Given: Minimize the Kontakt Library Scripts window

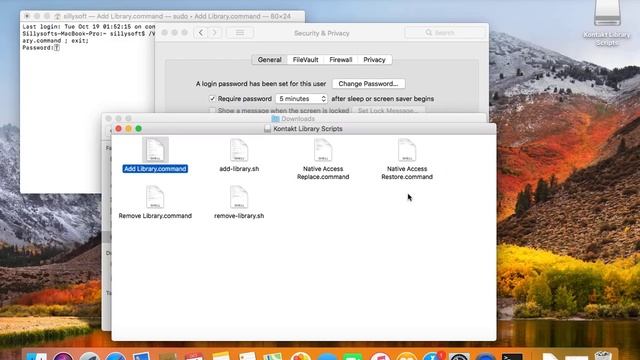Looking at the screenshot, I should pyautogui.click(x=129, y=129).
